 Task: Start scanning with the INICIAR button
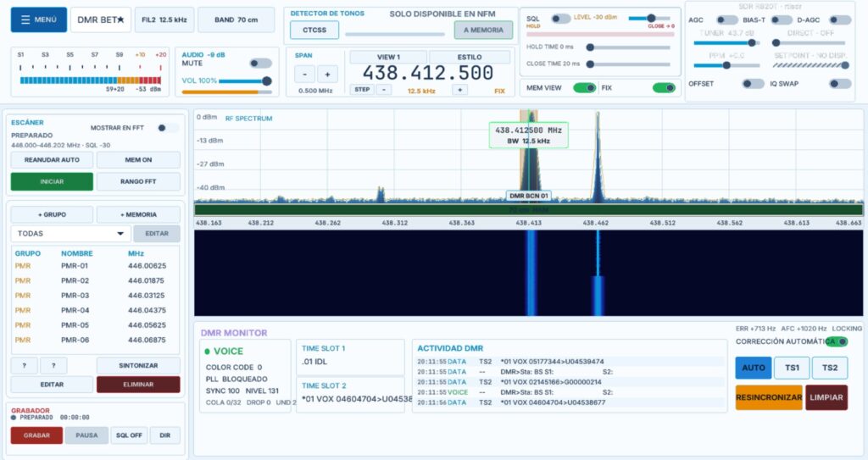pos(52,181)
